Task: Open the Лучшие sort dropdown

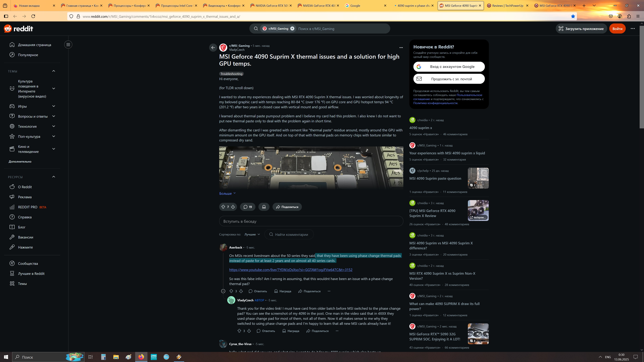Action: (252, 234)
